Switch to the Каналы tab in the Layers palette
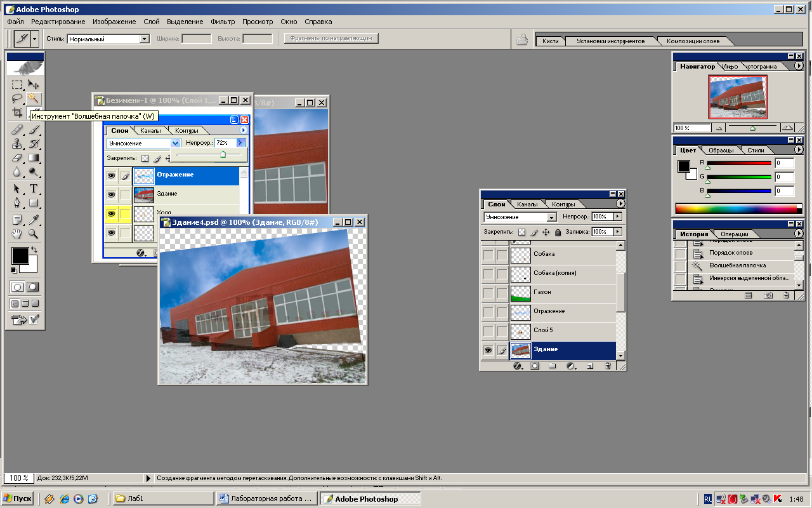Viewport: 812px width, 508px height. click(527, 204)
